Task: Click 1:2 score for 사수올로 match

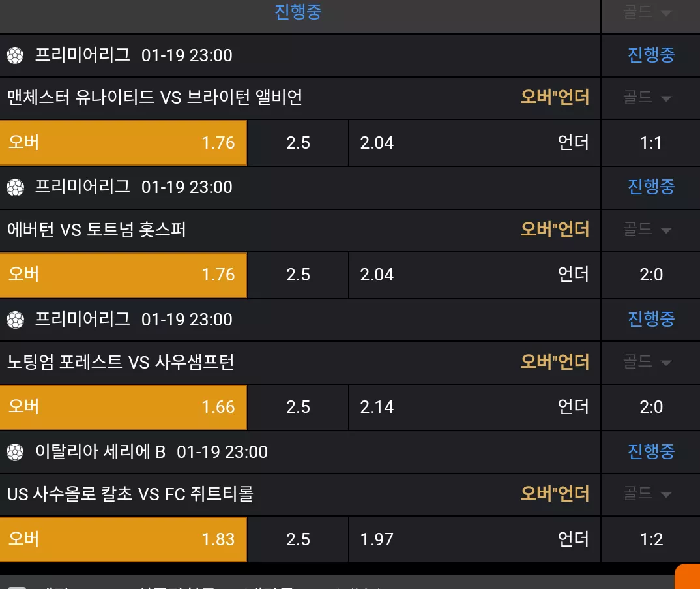Action: (651, 539)
